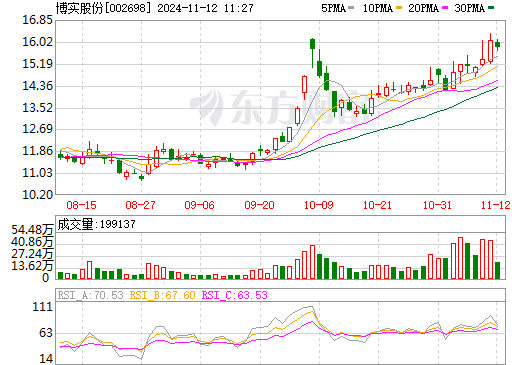Click the 12.69 price axis label

pyautogui.click(x=37, y=129)
